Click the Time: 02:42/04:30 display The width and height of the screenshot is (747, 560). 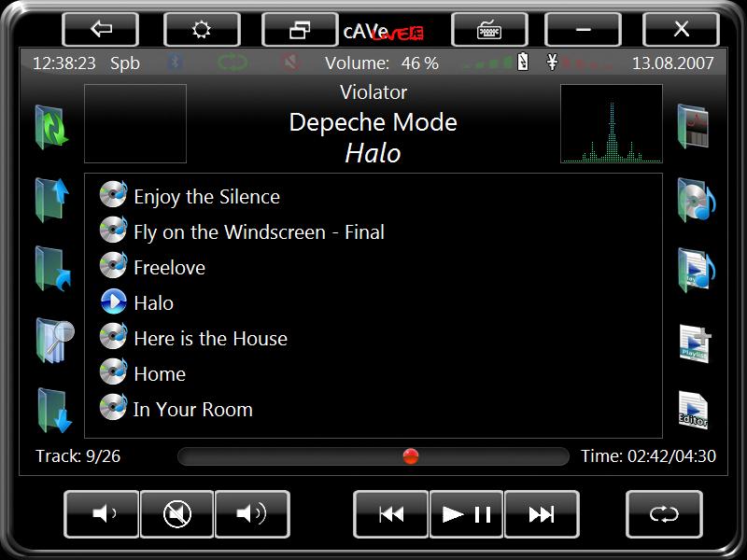[x=648, y=456]
